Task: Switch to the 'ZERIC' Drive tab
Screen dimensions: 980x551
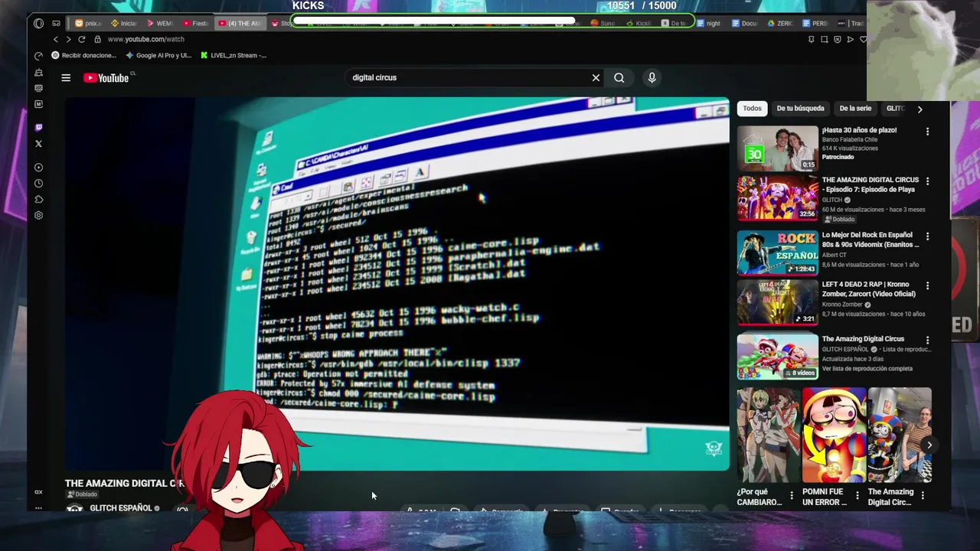Action: coord(779,23)
